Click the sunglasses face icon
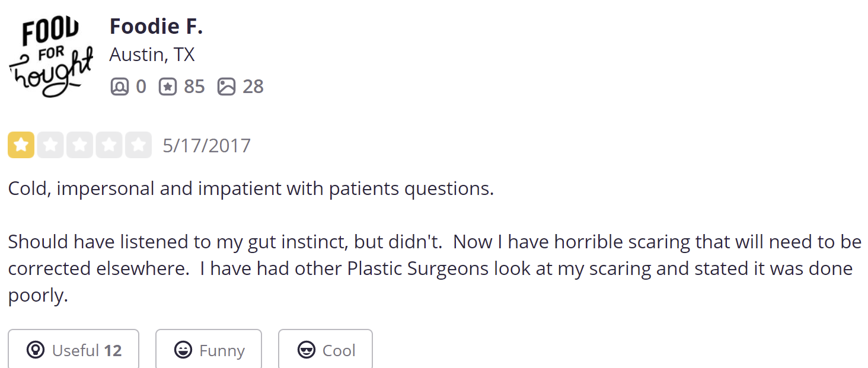 [306, 350]
